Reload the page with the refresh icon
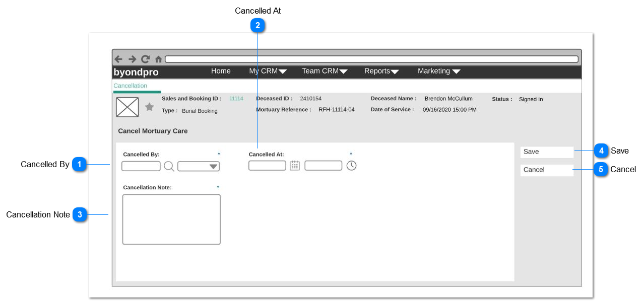 click(x=145, y=59)
